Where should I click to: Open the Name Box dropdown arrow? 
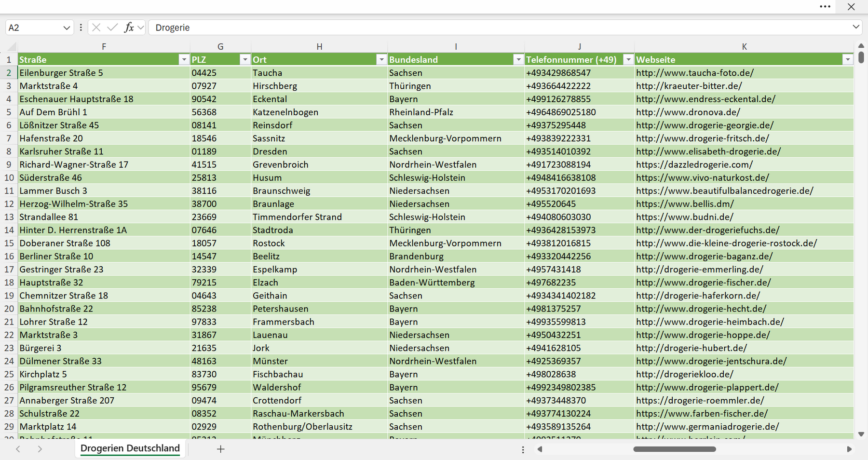[67, 28]
